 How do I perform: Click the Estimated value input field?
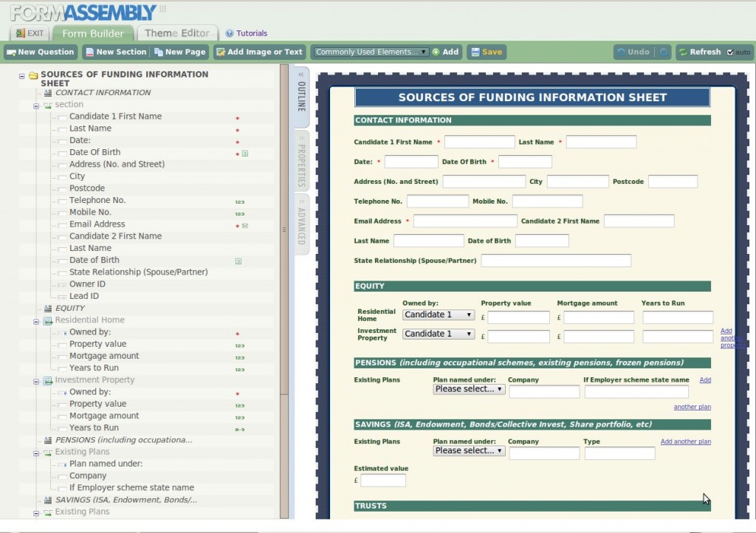(383, 480)
